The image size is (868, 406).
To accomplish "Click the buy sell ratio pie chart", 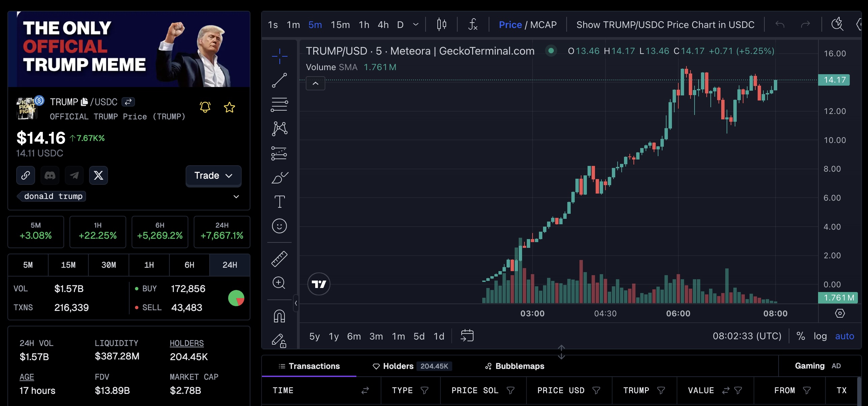I will coord(236,298).
